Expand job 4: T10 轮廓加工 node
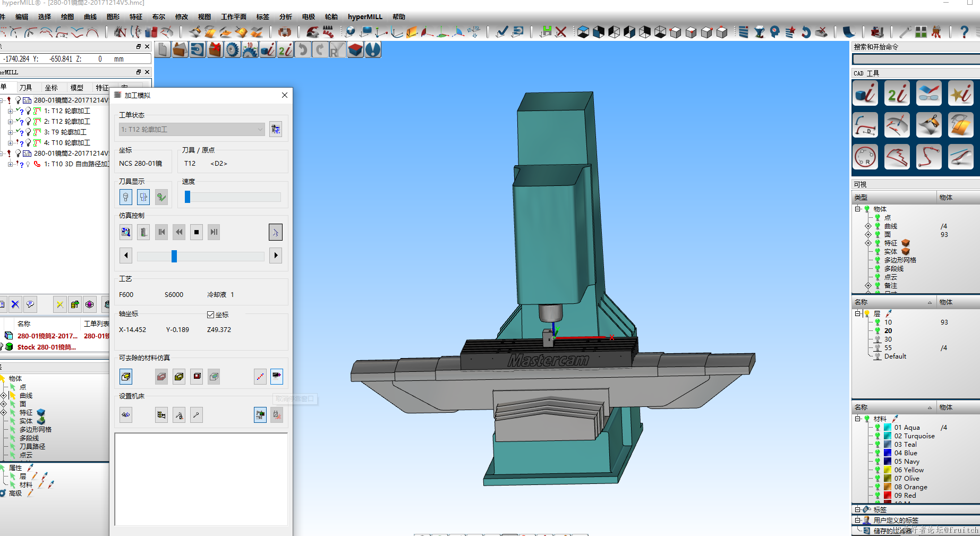This screenshot has height=536, width=980. 10,143
